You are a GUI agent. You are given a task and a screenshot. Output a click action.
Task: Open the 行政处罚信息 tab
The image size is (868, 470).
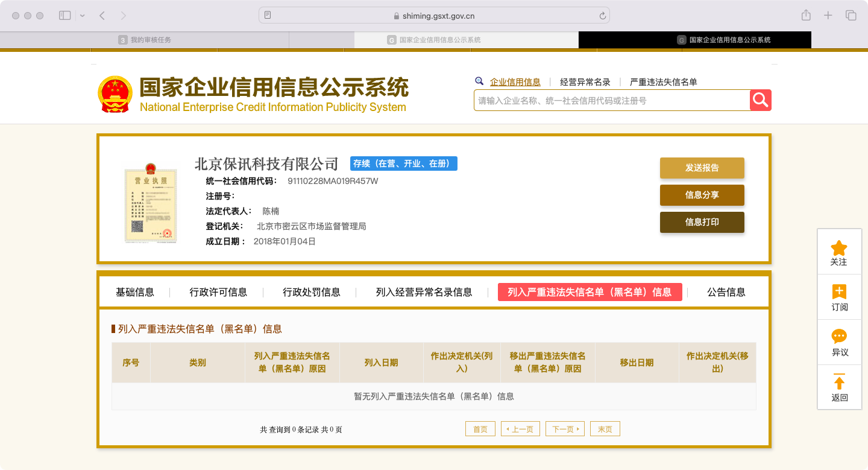(x=312, y=292)
